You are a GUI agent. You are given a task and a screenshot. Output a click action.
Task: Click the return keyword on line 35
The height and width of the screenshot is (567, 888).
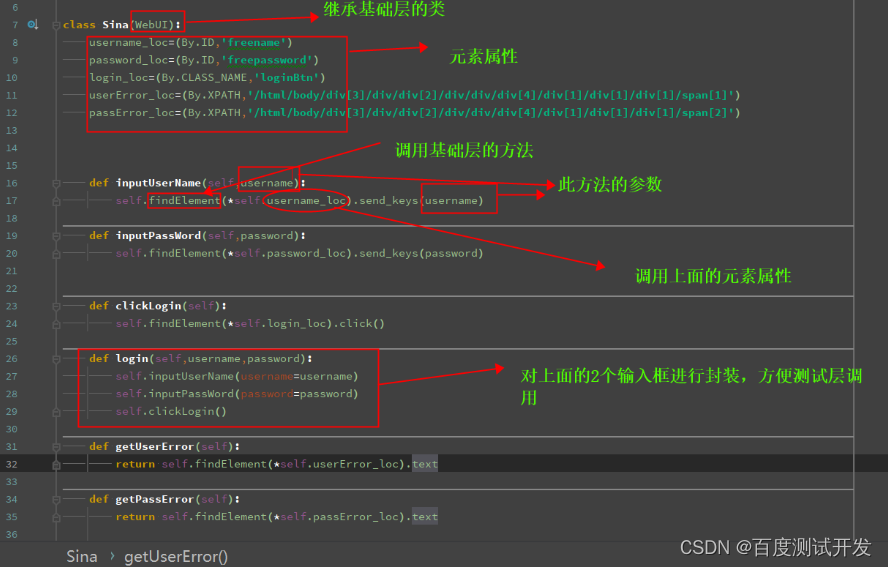click(x=135, y=517)
